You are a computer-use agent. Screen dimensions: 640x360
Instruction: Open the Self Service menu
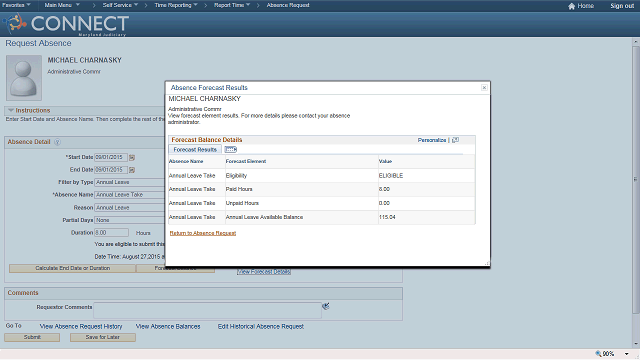(x=120, y=5)
